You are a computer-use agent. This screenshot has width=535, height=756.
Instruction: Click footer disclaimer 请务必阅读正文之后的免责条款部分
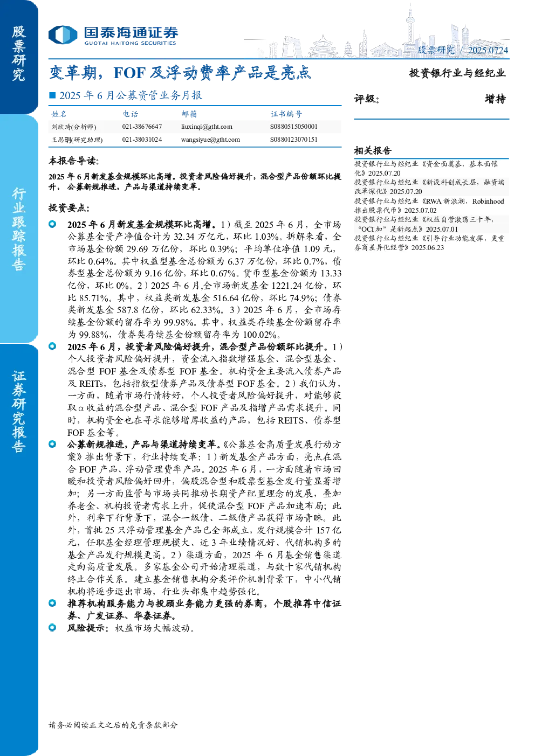point(113,725)
